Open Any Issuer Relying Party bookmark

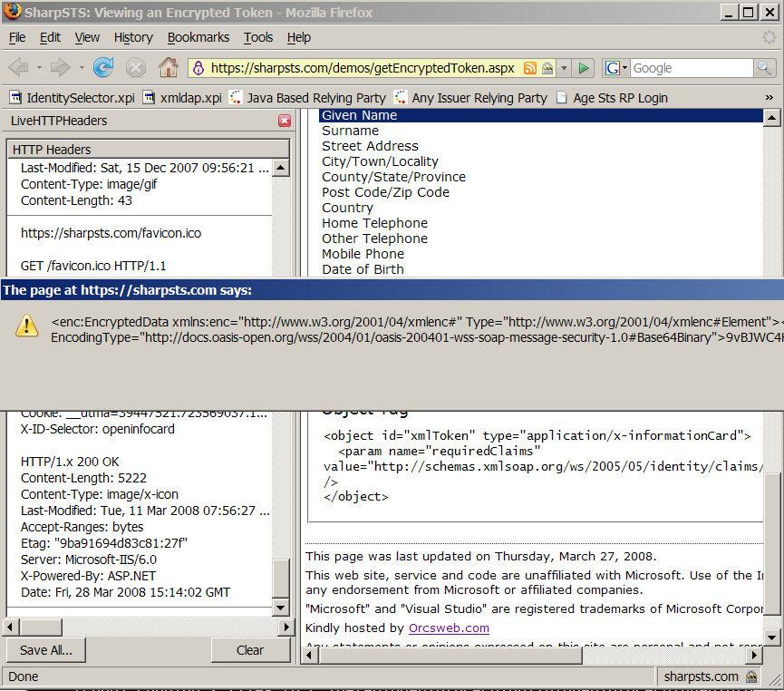point(471,98)
